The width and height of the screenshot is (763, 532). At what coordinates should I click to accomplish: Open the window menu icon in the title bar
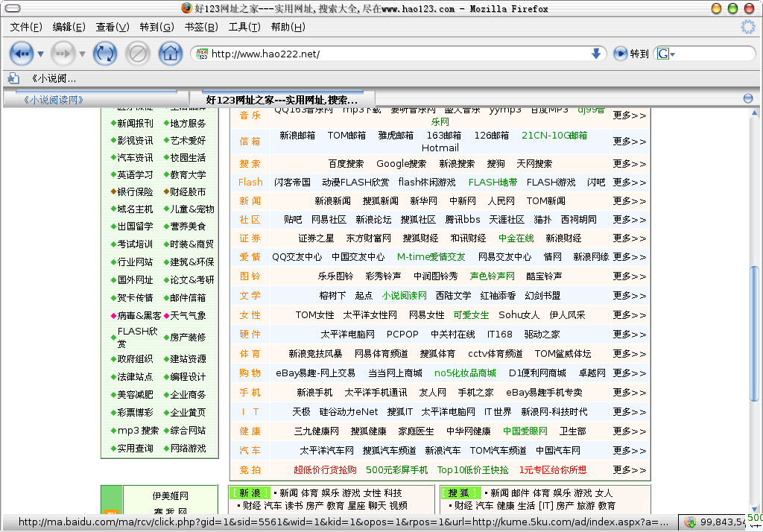[12, 8]
